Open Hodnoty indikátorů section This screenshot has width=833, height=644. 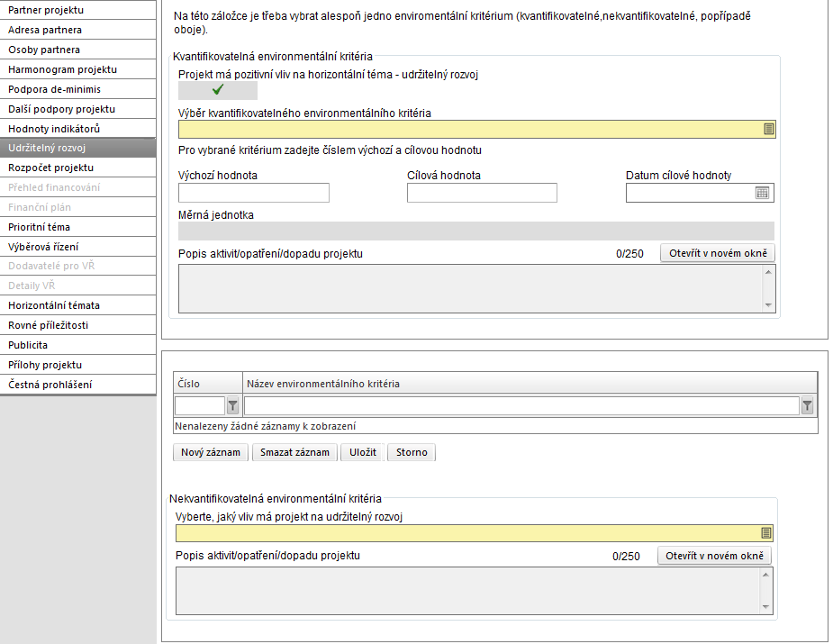[x=78, y=128]
